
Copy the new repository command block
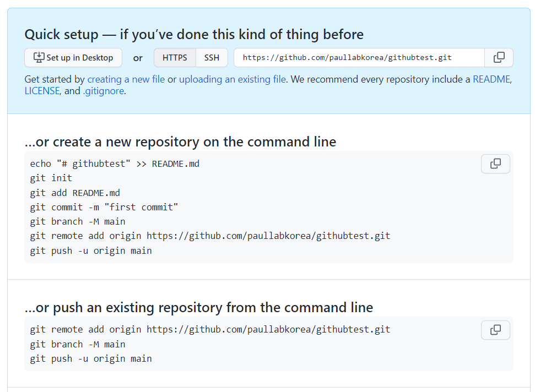pos(495,164)
